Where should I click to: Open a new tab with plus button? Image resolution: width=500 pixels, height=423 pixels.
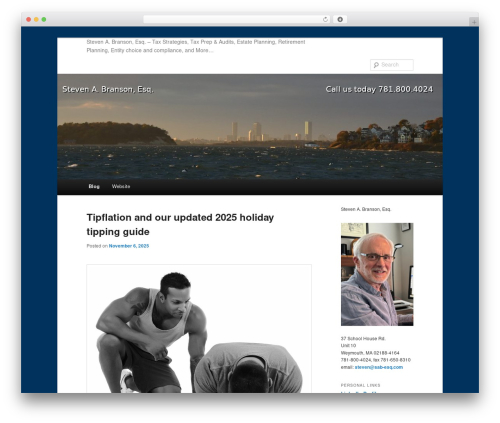coord(474,22)
